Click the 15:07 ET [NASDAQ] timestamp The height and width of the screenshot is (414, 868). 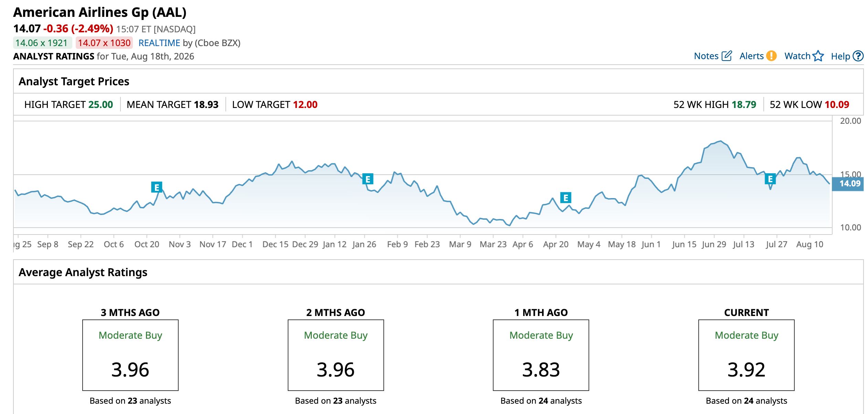[156, 29]
